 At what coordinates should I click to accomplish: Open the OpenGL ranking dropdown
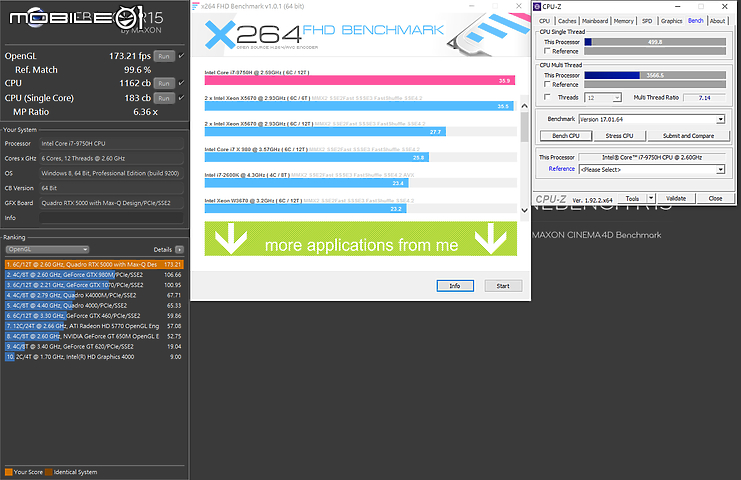click(x=47, y=249)
